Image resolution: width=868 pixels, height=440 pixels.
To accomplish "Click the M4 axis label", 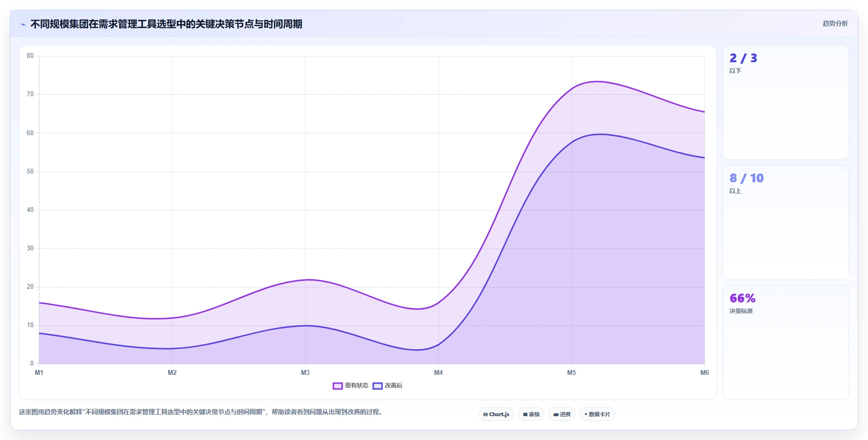I will 438,372.
